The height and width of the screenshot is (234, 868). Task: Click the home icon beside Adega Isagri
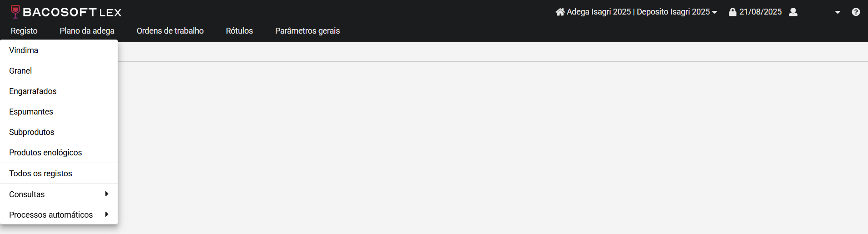coord(560,12)
